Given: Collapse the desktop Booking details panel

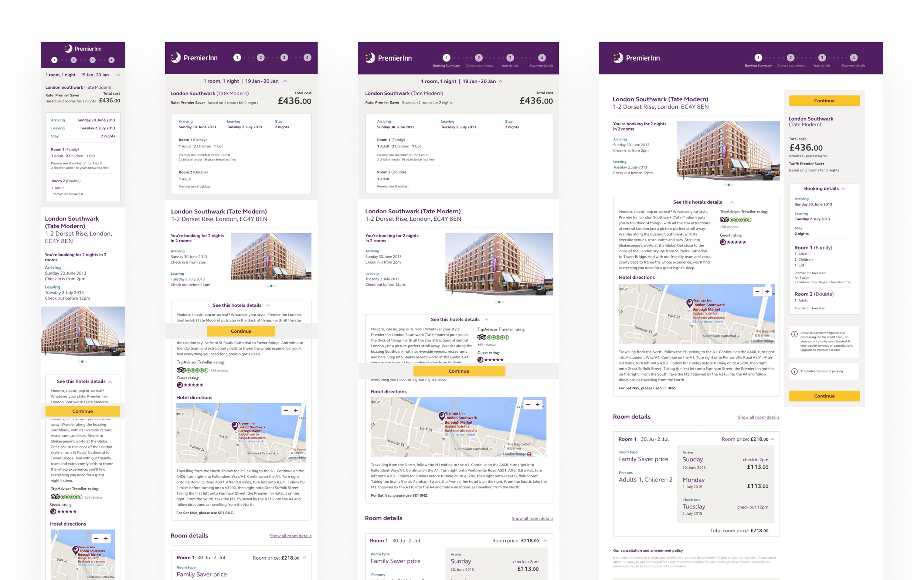Looking at the screenshot, I should (843, 189).
